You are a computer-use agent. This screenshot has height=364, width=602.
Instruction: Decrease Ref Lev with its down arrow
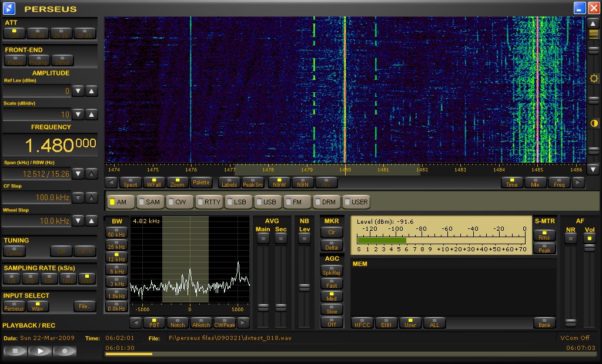click(x=78, y=91)
